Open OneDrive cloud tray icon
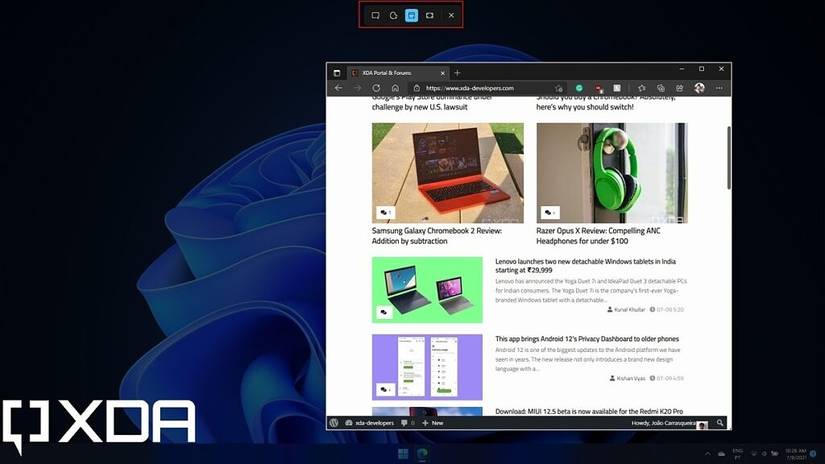The height and width of the screenshot is (464, 825). (x=721, y=453)
